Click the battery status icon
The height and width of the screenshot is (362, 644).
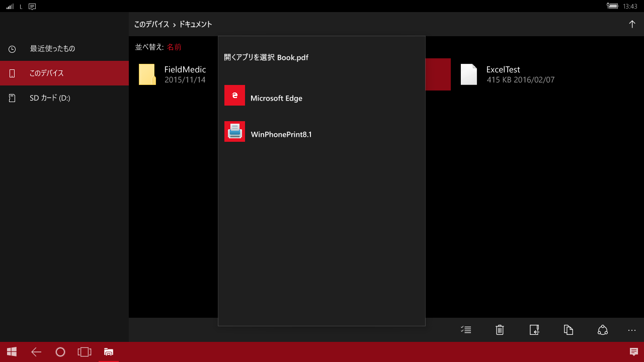(x=612, y=6)
